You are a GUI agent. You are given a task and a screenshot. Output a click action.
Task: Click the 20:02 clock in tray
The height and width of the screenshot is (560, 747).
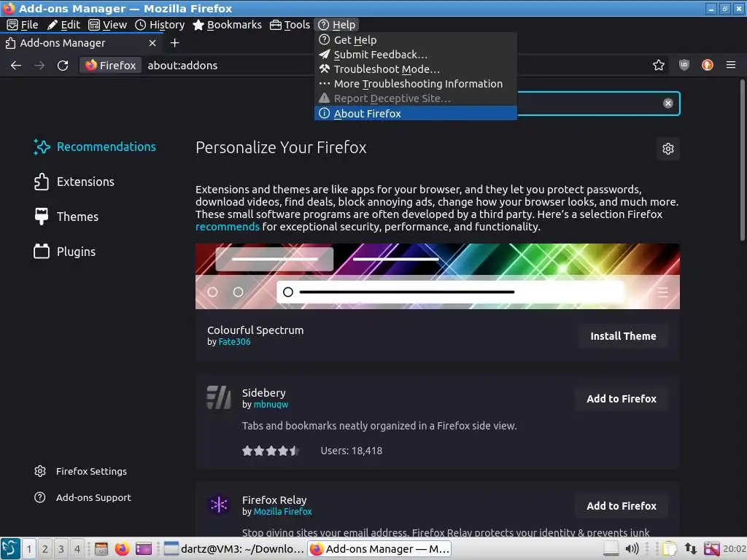pos(734,548)
